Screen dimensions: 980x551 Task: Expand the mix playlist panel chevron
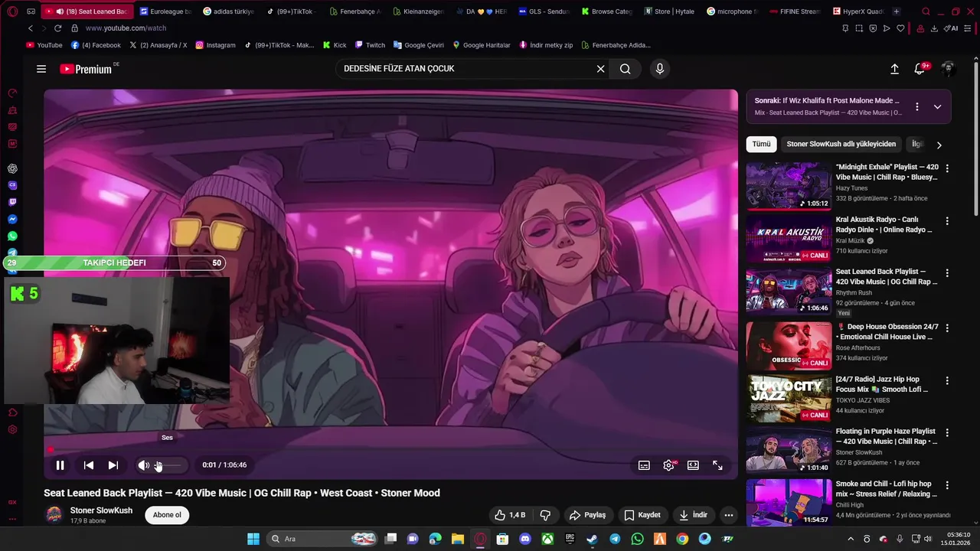937,107
